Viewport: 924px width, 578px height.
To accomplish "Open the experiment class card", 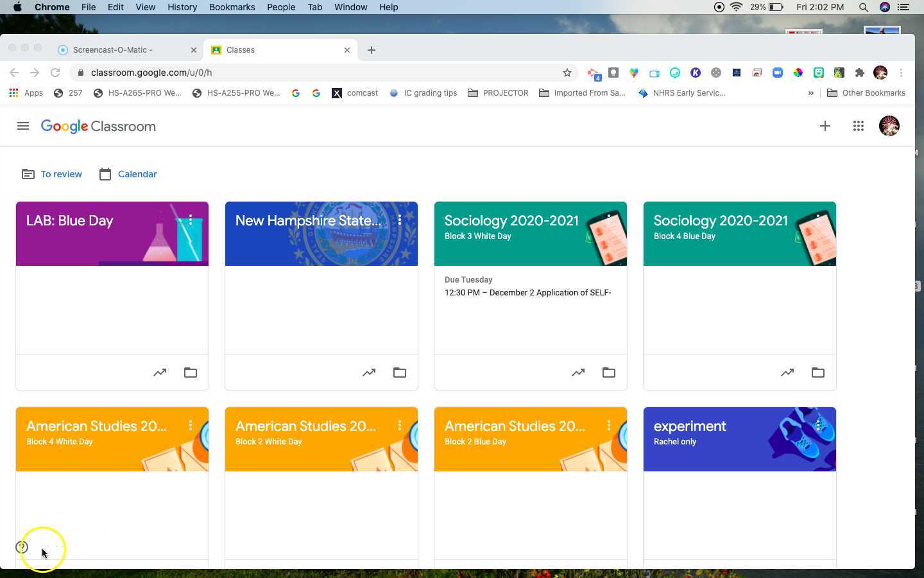I will (690, 426).
